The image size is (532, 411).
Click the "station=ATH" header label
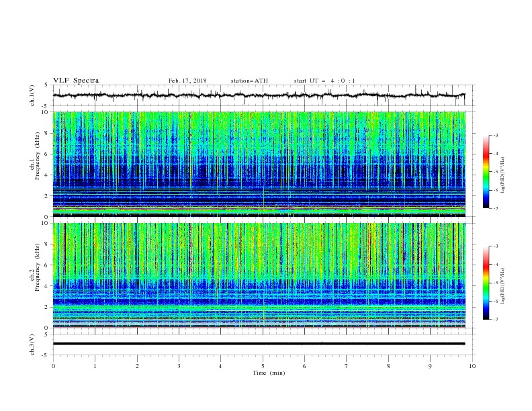pyautogui.click(x=249, y=81)
